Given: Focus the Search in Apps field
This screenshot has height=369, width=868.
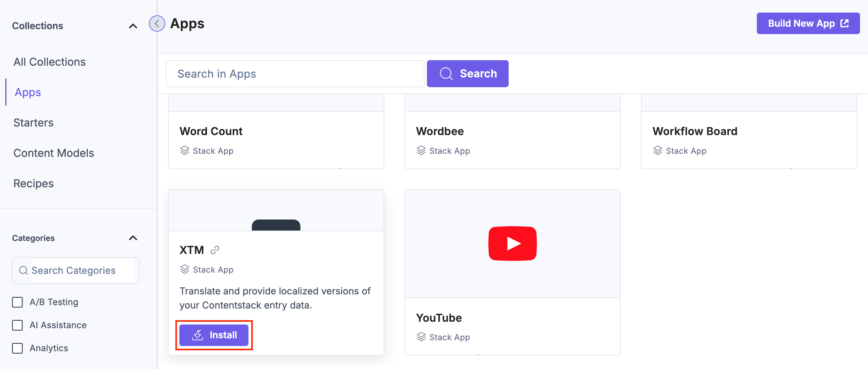Looking at the screenshot, I should tap(295, 74).
